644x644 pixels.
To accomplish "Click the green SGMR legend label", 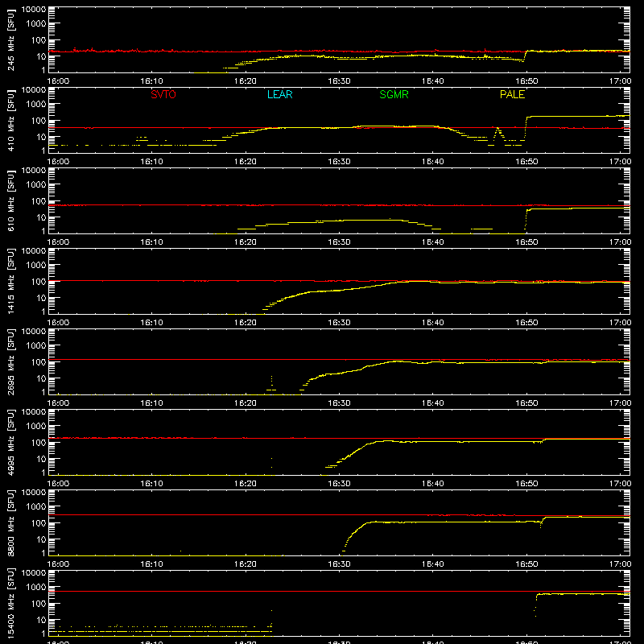I will pyautogui.click(x=394, y=94).
